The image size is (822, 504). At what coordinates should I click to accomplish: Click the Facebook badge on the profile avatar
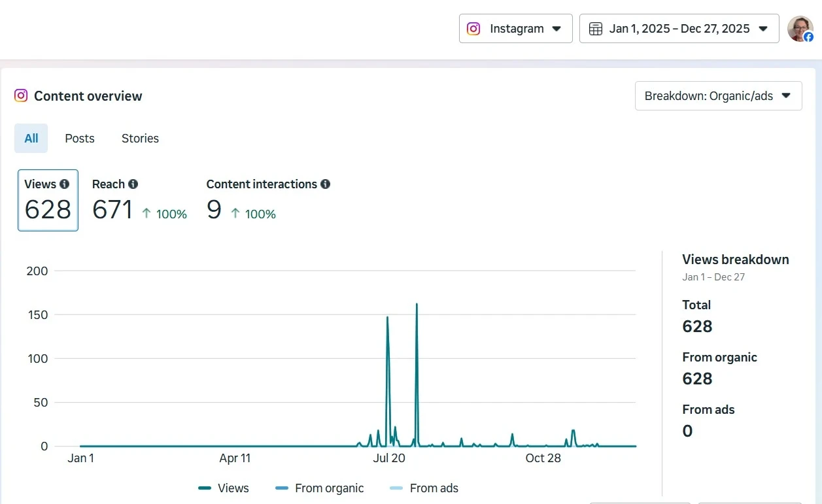coord(810,37)
